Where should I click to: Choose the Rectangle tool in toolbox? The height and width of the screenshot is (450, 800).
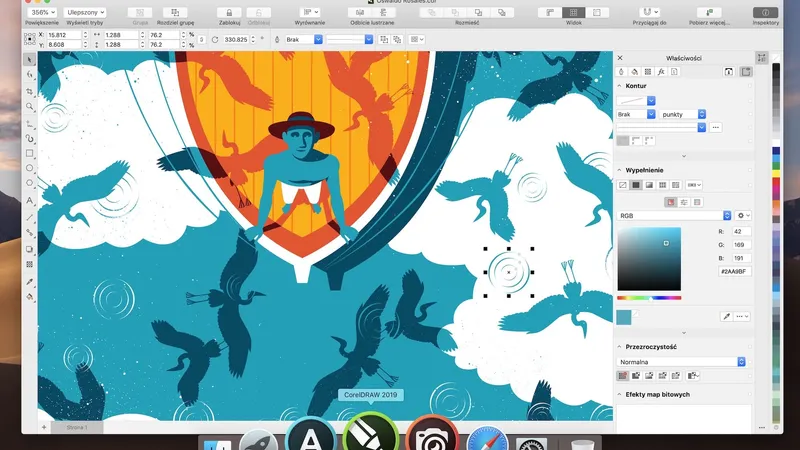[30, 153]
